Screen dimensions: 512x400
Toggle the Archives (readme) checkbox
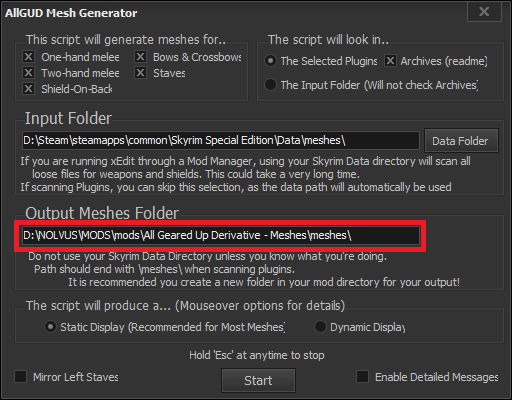(x=390, y=61)
